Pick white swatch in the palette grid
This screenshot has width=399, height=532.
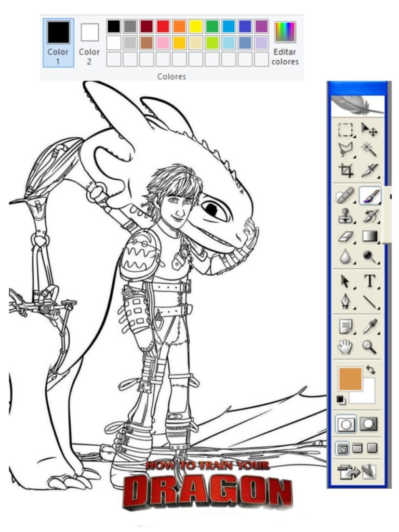pyautogui.click(x=114, y=43)
